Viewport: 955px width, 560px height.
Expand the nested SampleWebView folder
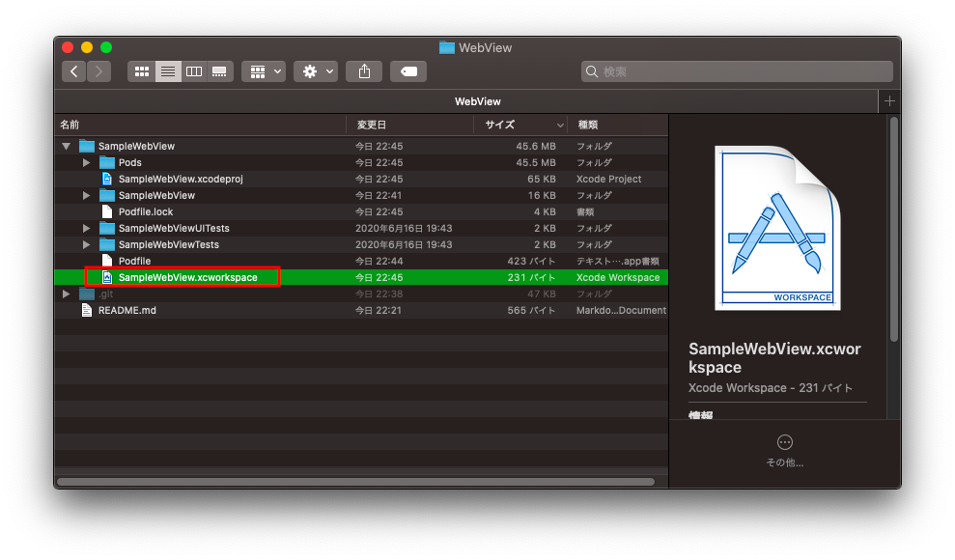point(87,195)
